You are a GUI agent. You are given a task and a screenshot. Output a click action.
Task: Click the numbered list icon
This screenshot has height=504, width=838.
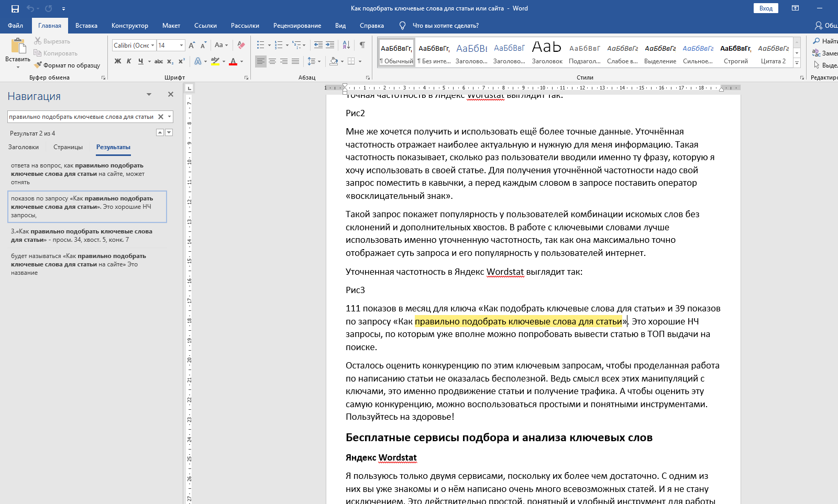click(279, 45)
